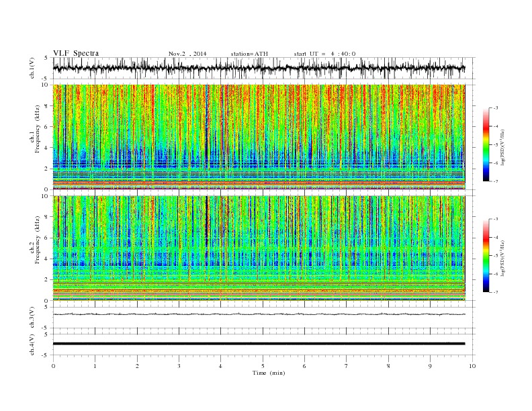Click the "8" kHz tick of ch.2 spectrogram
This screenshot has height=411, width=532.
click(x=46, y=217)
